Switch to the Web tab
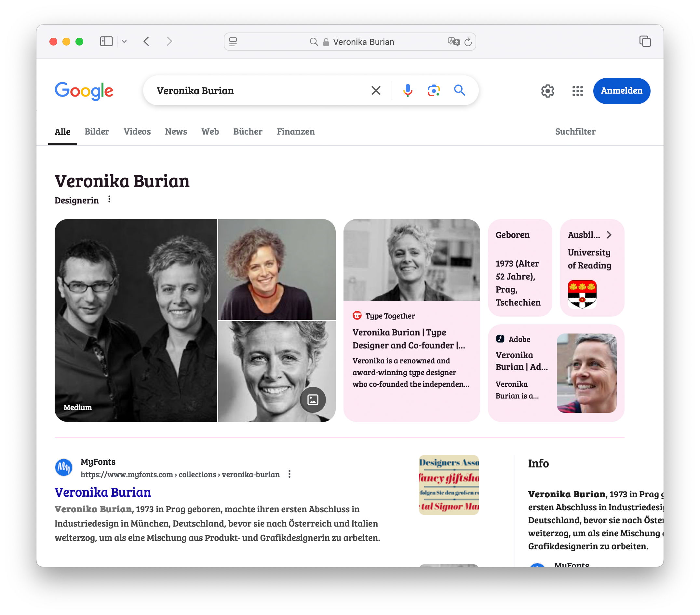Screen dimensions: 700x615 coord(210,132)
